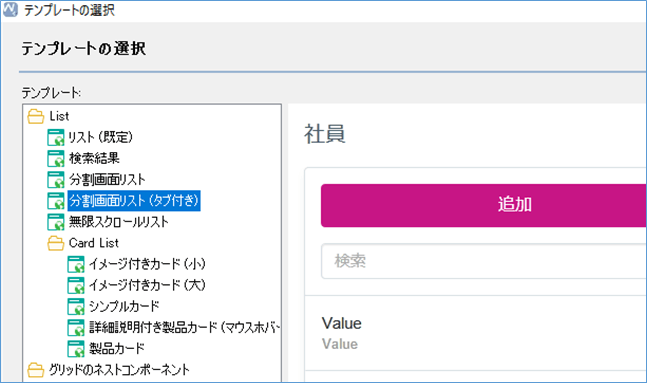
Task: Click the 製品カード template icon
Action: [76, 348]
